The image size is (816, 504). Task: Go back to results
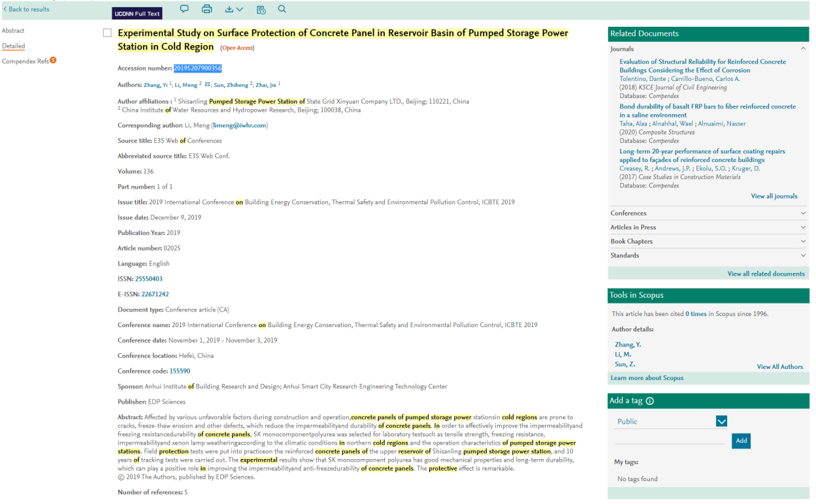click(x=26, y=9)
